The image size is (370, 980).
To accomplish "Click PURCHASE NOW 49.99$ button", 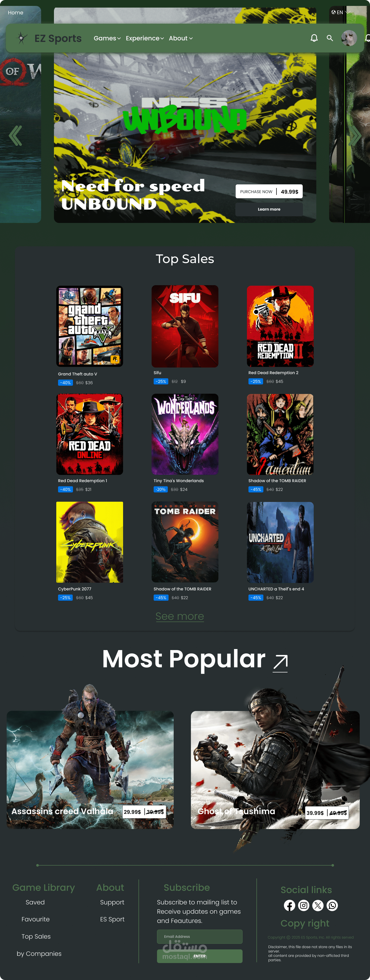I will pyautogui.click(x=269, y=191).
